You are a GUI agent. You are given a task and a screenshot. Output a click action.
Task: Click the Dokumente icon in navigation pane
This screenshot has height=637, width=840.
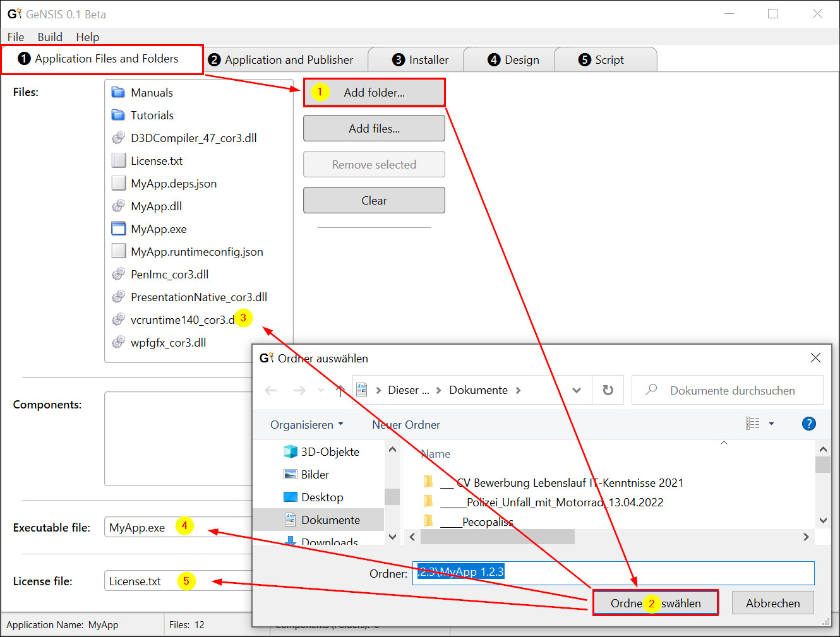291,520
